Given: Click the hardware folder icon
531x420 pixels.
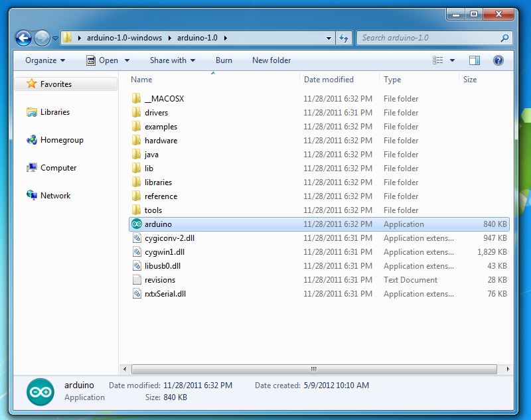Looking at the screenshot, I should click(136, 140).
